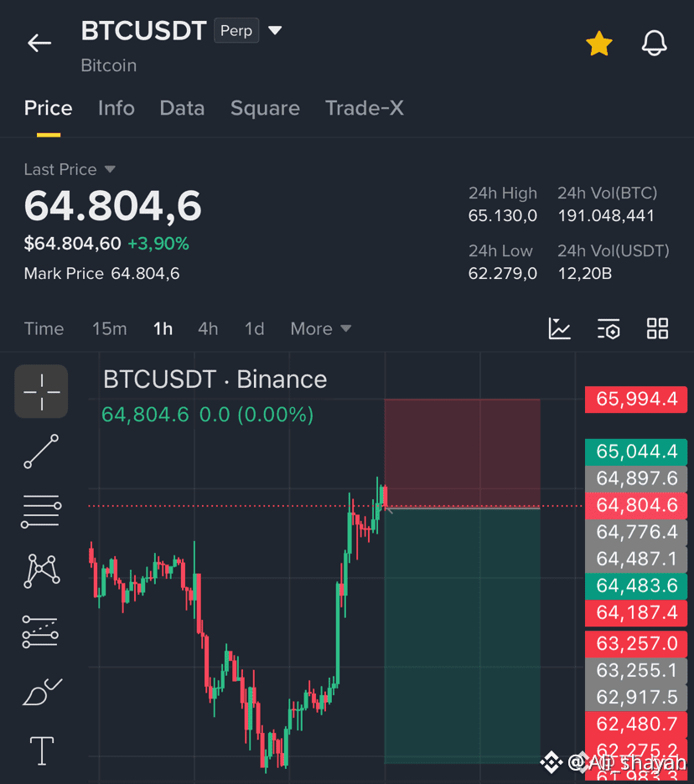Open the Square tab
This screenshot has width=694, height=784.
click(265, 108)
